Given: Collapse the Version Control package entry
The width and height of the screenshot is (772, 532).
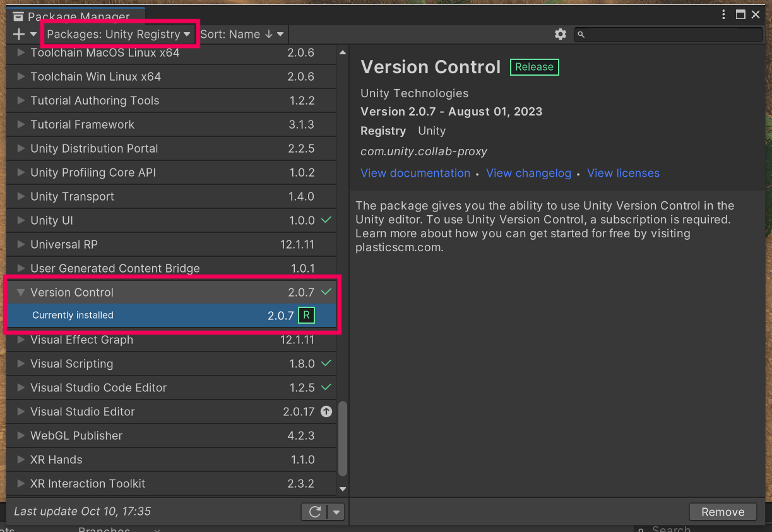Looking at the screenshot, I should tap(21, 292).
